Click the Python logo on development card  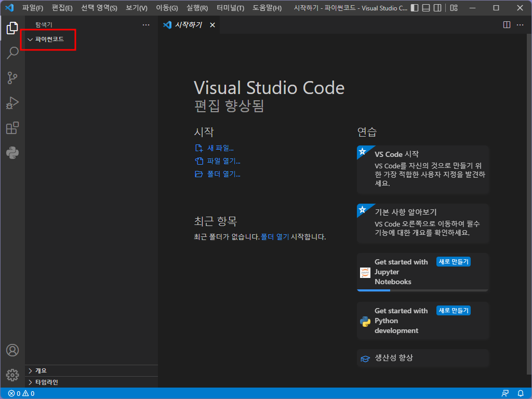[x=365, y=321]
